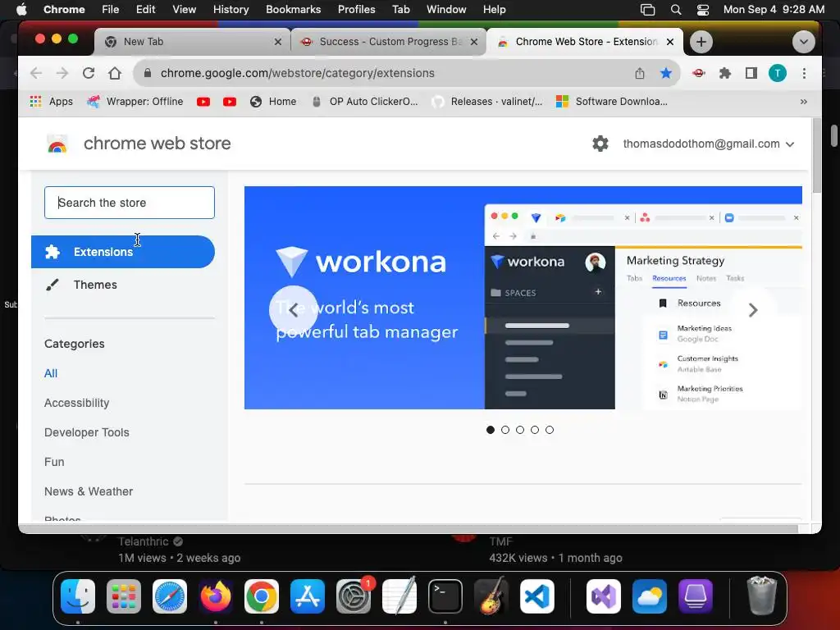Screen dimensions: 840x630
Task: Open a new tab with plus button
Action: 701,42
